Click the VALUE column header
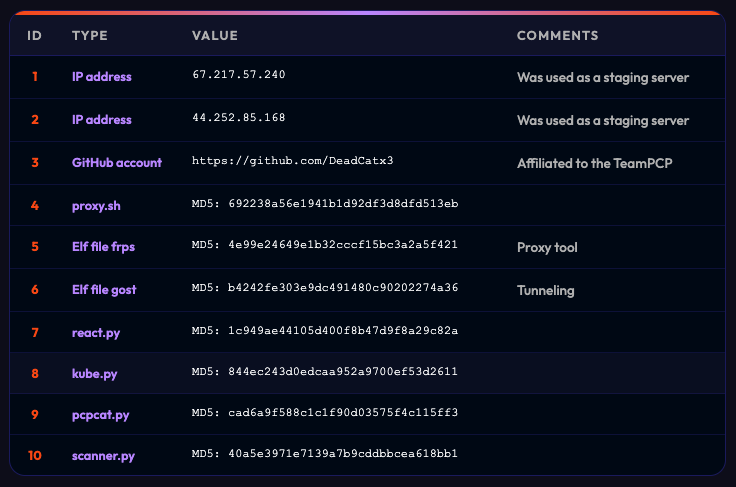The height and width of the screenshot is (487, 736). pyautogui.click(x=215, y=36)
